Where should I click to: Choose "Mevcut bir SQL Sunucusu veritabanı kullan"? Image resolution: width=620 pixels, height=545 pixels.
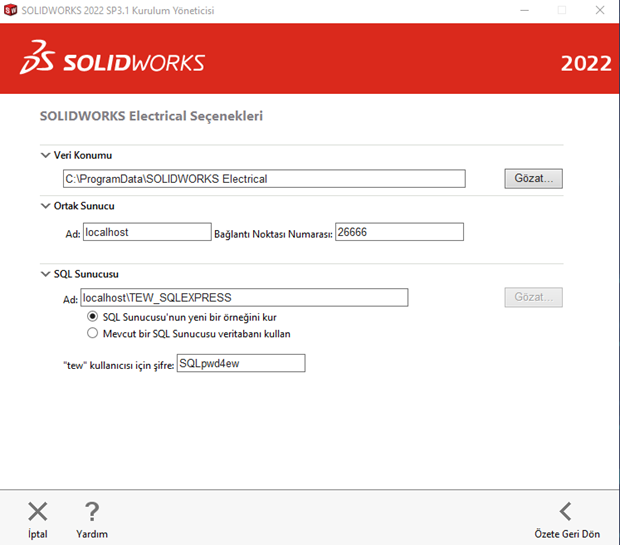click(x=94, y=333)
